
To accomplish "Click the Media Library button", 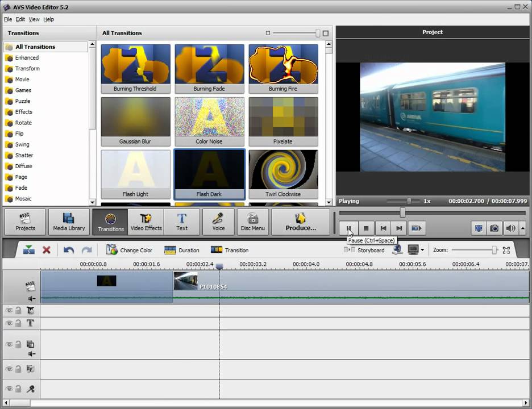I will tap(69, 222).
